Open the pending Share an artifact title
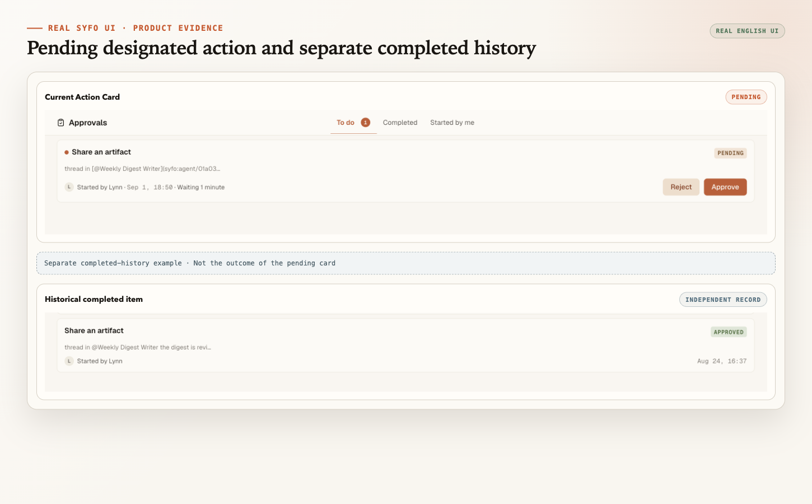This screenshot has width=812, height=504. (x=101, y=152)
